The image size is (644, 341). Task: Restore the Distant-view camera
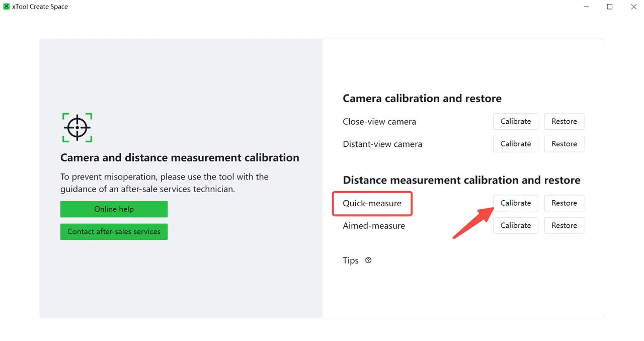564,144
